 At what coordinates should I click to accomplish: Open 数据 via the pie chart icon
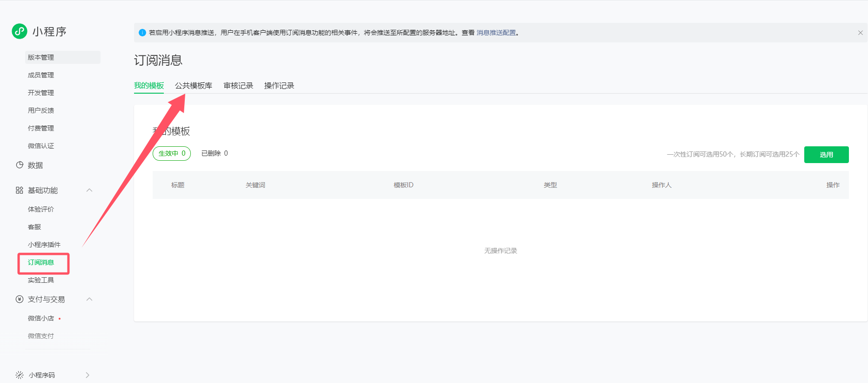click(x=20, y=165)
